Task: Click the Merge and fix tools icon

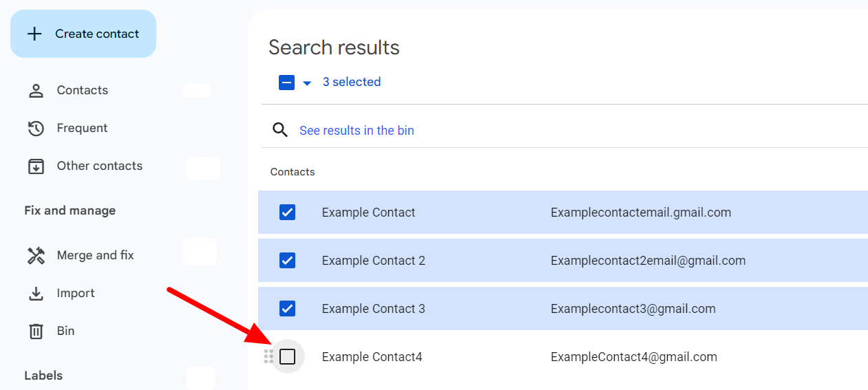Action: click(35, 255)
